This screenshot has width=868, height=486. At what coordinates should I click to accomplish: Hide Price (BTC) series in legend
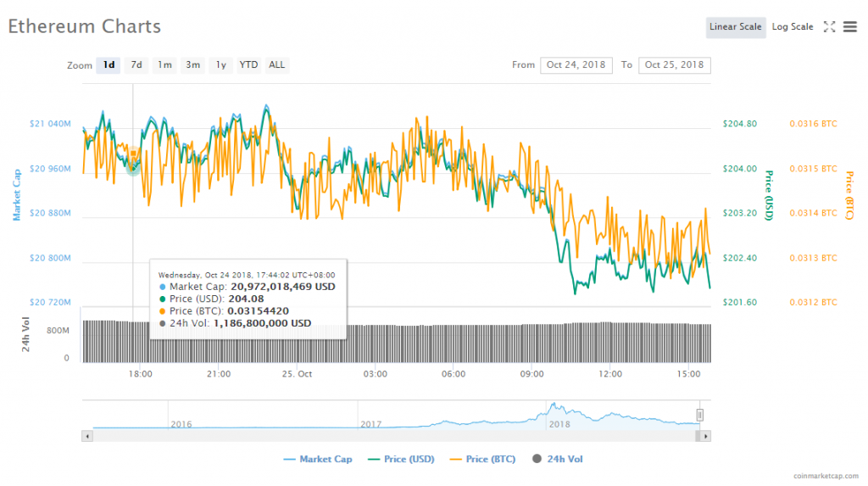[481, 459]
